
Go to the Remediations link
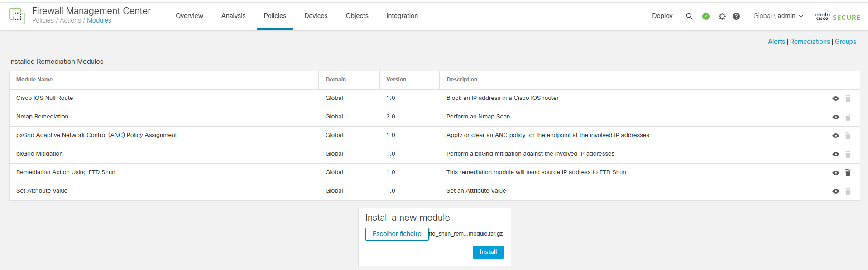tap(810, 42)
